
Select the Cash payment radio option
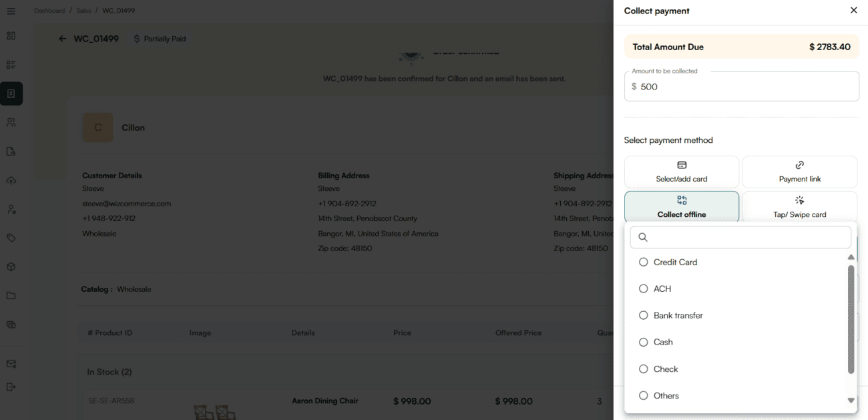644,342
